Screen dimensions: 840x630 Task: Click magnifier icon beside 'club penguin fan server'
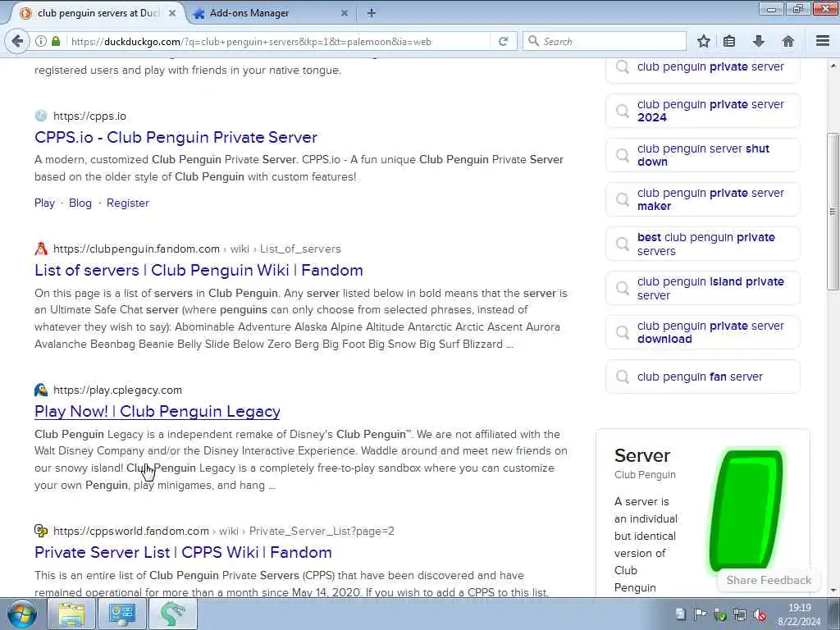point(622,377)
